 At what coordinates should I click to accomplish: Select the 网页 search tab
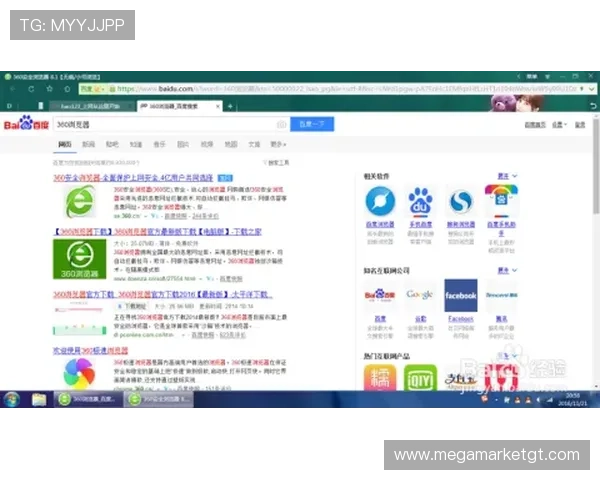point(65,144)
